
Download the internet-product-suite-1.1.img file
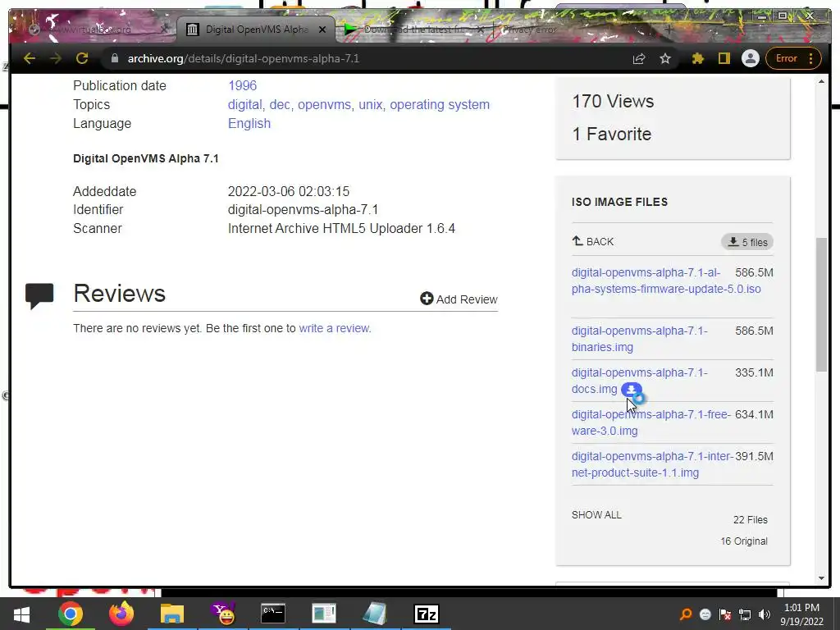652,464
